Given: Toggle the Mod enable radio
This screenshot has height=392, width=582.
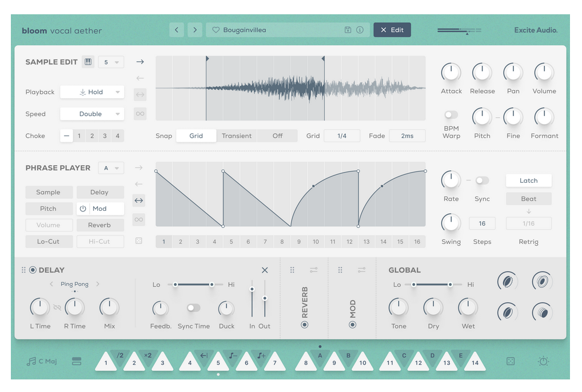Looking at the screenshot, I should tap(353, 325).
